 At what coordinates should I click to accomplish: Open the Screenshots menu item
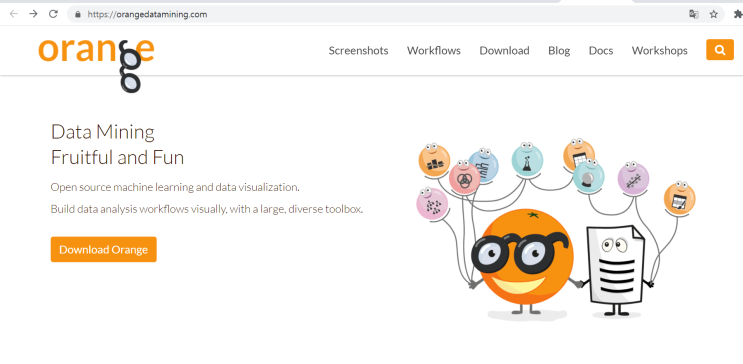358,50
